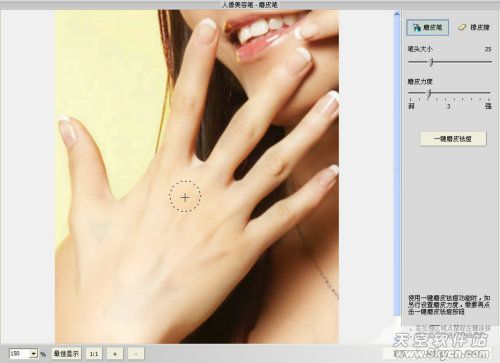The image size is (500, 363).
Task: Click the plus zoom-in button
Action: click(115, 353)
